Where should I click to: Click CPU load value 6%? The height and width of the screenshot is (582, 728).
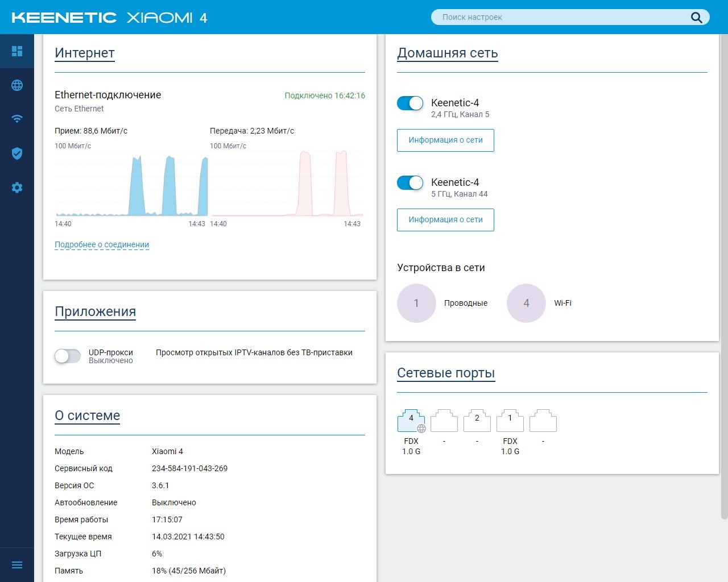coord(157,554)
